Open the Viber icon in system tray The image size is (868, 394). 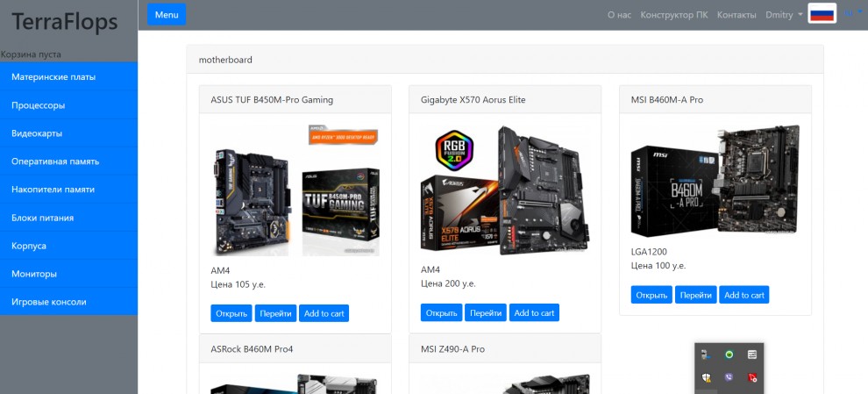(729, 376)
